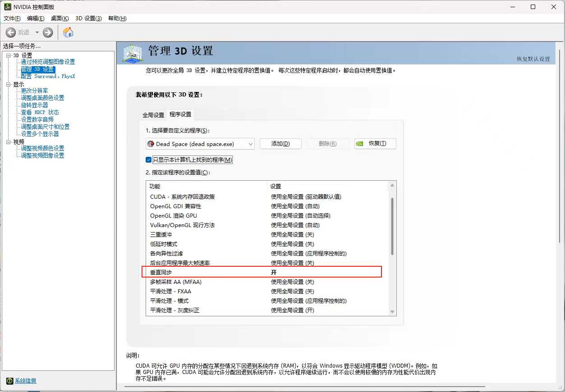Screen dimensions: 565x392
Task: Click the NVIDIA logo icon in title bar
Action: coord(7,7)
